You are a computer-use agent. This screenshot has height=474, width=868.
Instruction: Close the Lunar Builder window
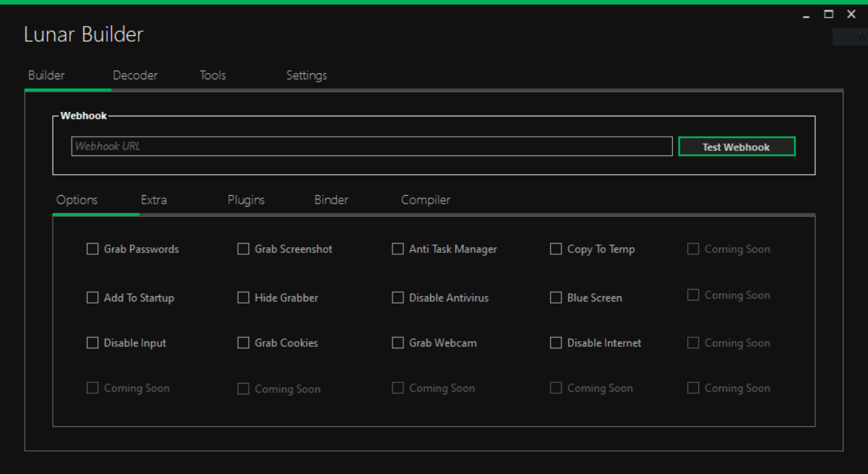pos(851,14)
